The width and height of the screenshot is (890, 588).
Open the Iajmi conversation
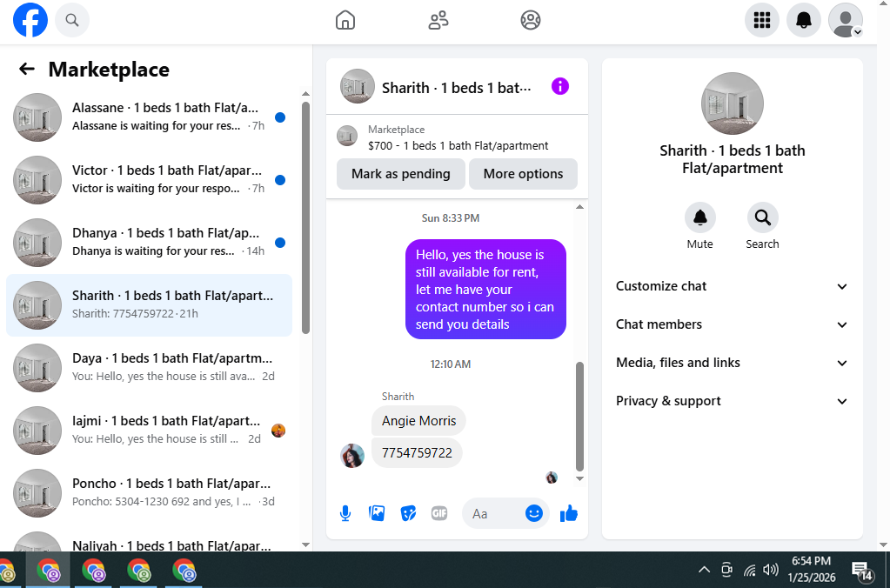tap(150, 431)
